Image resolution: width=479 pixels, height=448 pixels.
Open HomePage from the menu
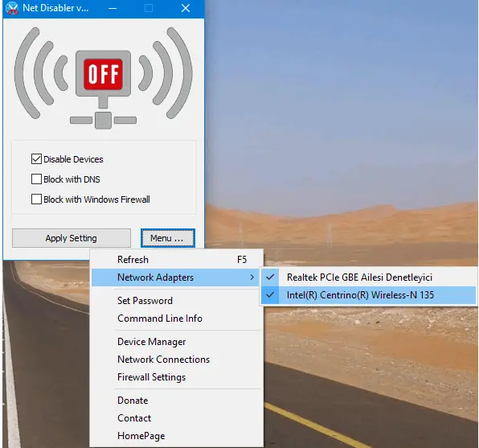(177, 436)
